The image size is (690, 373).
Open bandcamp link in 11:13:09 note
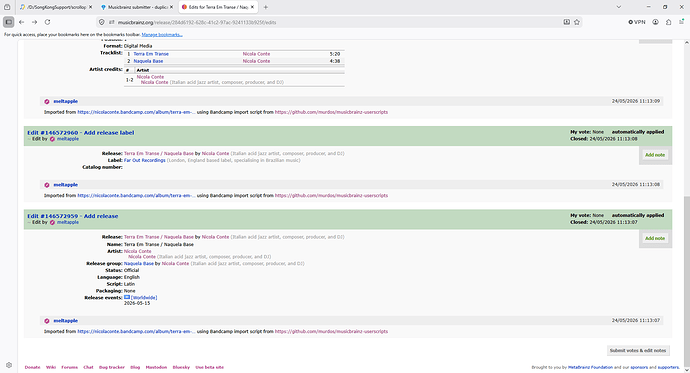pos(136,112)
